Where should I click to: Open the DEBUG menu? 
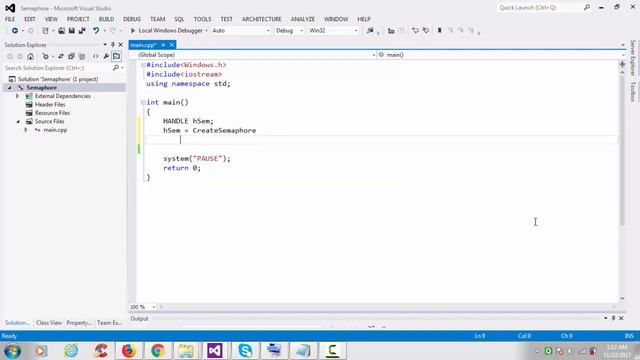click(x=132, y=19)
